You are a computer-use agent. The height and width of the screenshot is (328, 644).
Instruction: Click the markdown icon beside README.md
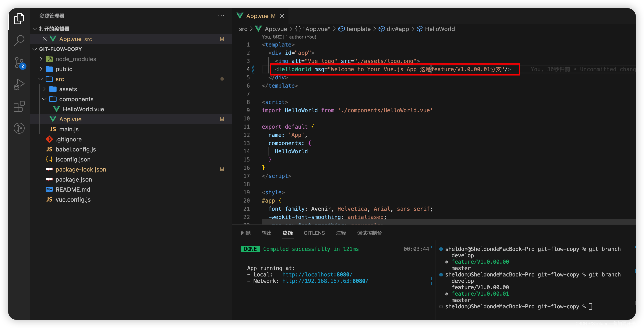[x=49, y=189]
